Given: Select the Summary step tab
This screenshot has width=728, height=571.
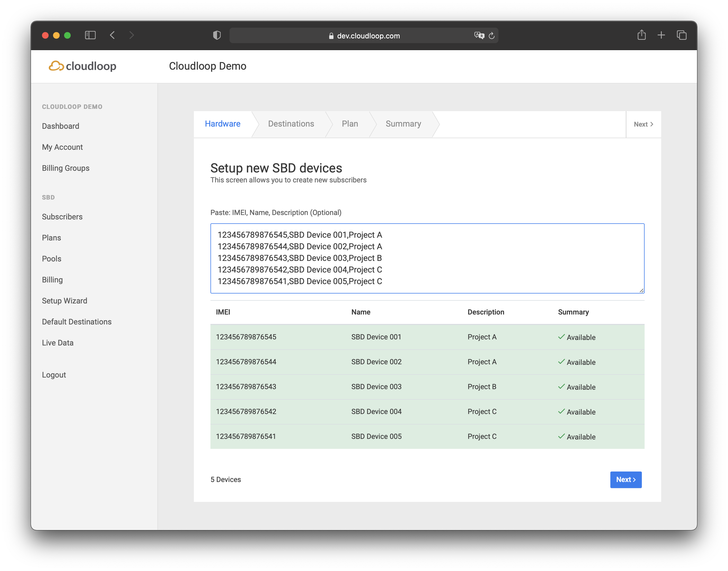Looking at the screenshot, I should coord(403,124).
